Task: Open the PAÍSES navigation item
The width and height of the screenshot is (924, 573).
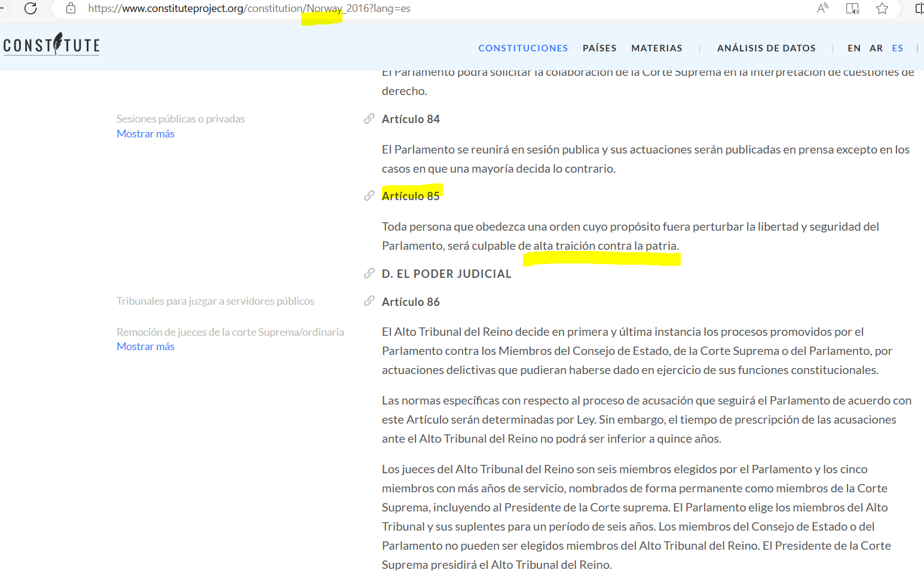Action: pyautogui.click(x=599, y=48)
